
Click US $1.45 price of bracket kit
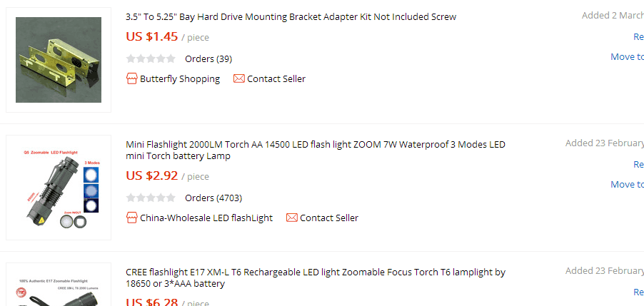point(151,36)
